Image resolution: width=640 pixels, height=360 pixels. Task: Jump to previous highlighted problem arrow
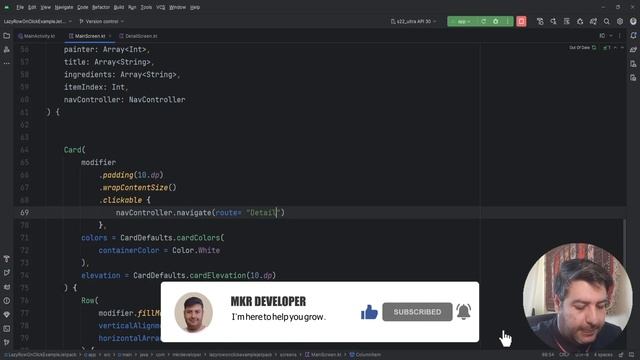coord(615,48)
